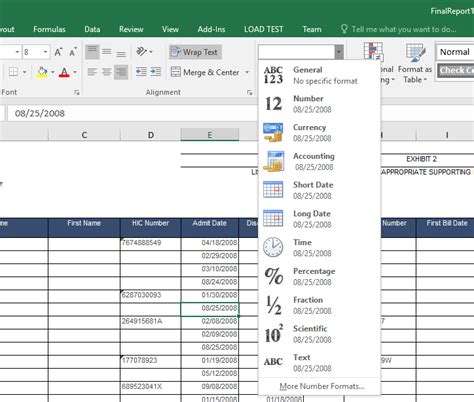Apply Top Align to the cell
The height and width of the screenshot is (402, 474).
[92, 52]
